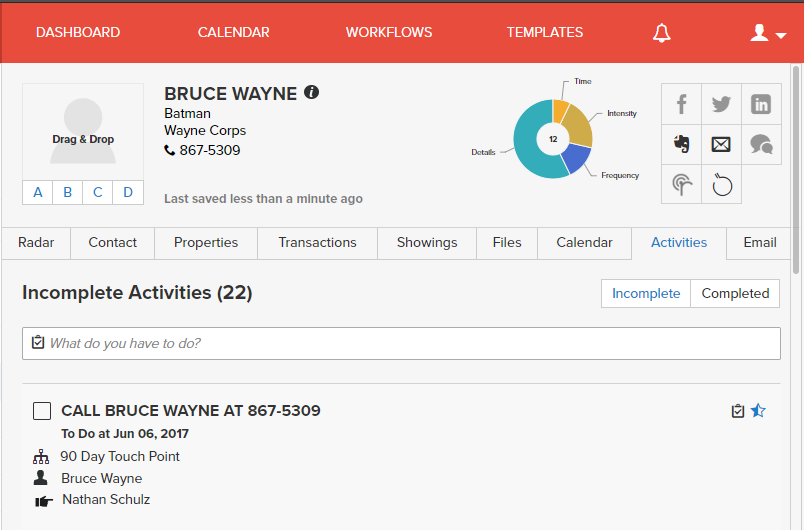Click the email envelope icon
The width and height of the screenshot is (804, 530).
coord(721,144)
